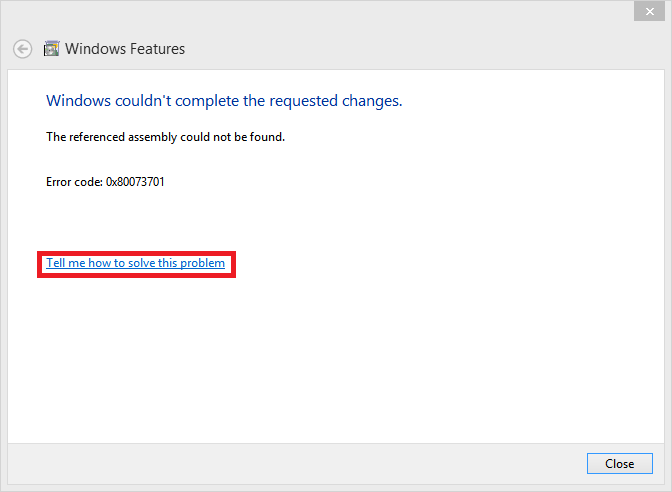Image resolution: width=672 pixels, height=492 pixels.
Task: Click 'The referenced assembly could not be found.' text
Action: click(x=165, y=137)
